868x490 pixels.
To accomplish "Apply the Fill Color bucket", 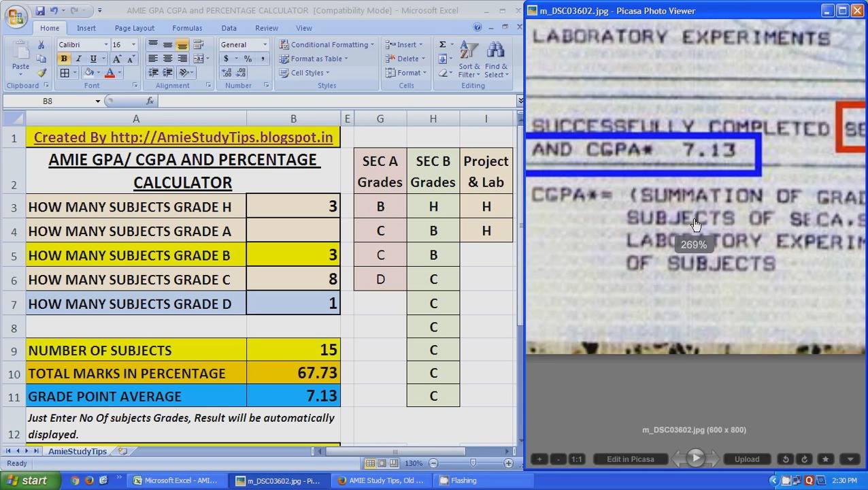I will point(89,73).
